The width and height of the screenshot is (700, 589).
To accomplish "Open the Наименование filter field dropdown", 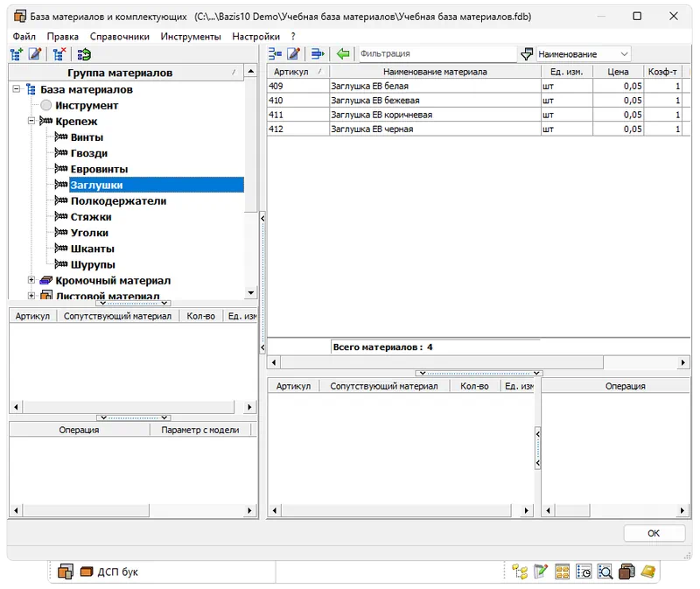I will click(624, 54).
